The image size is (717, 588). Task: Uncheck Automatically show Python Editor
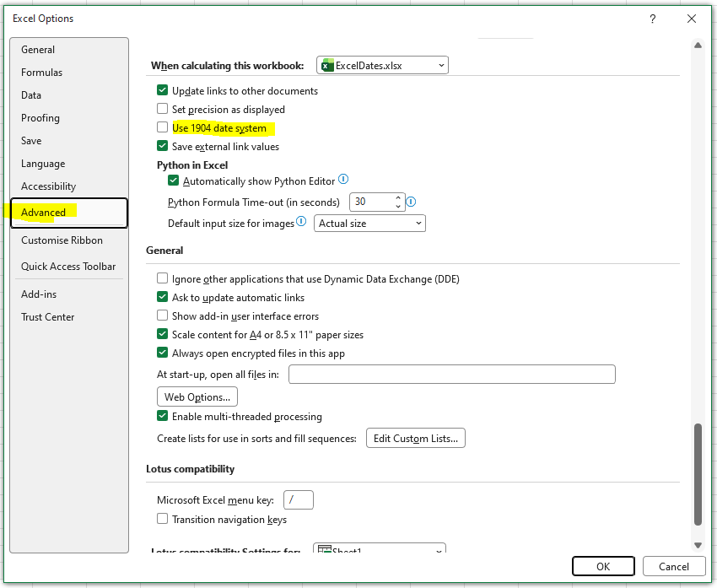(x=173, y=181)
